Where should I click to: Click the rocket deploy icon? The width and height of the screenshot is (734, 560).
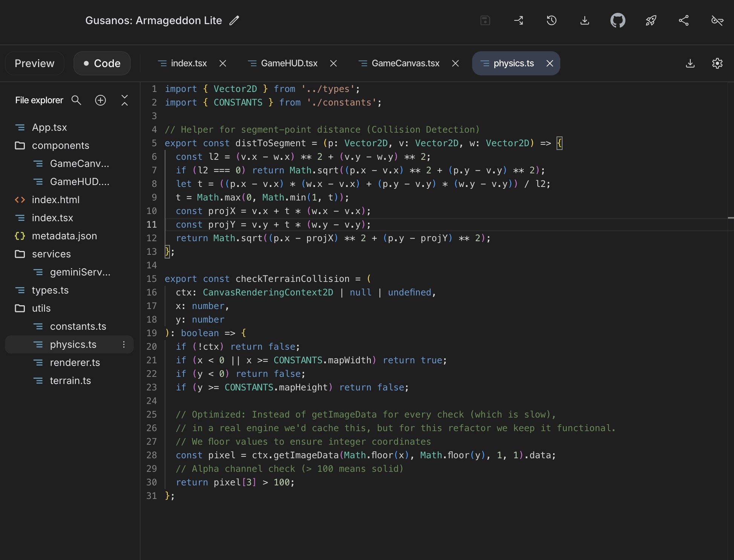[651, 20]
